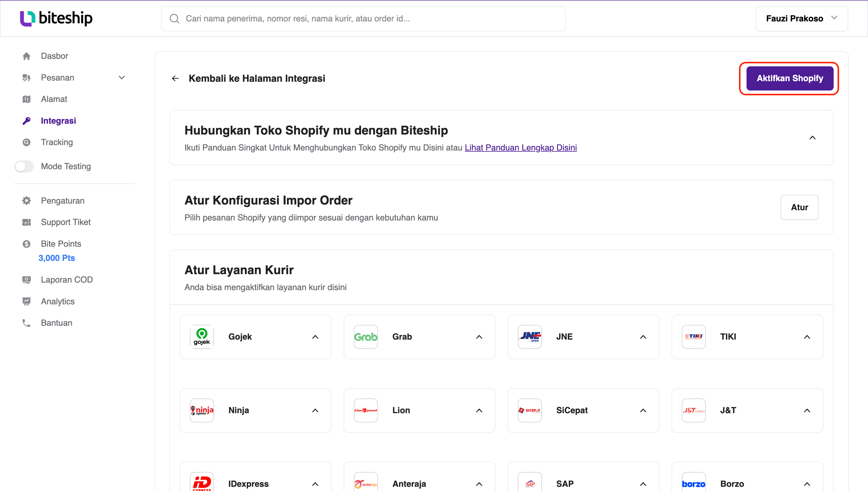Collapse the IDexpress courier card
Image resolution: width=868 pixels, height=491 pixels.
point(315,484)
